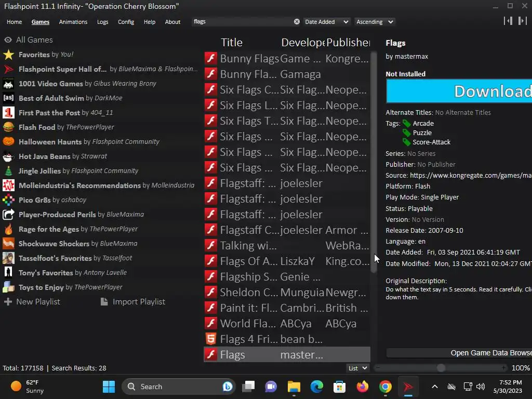Sort list by Title column header
The width and height of the screenshot is (532, 399).
pos(232,43)
